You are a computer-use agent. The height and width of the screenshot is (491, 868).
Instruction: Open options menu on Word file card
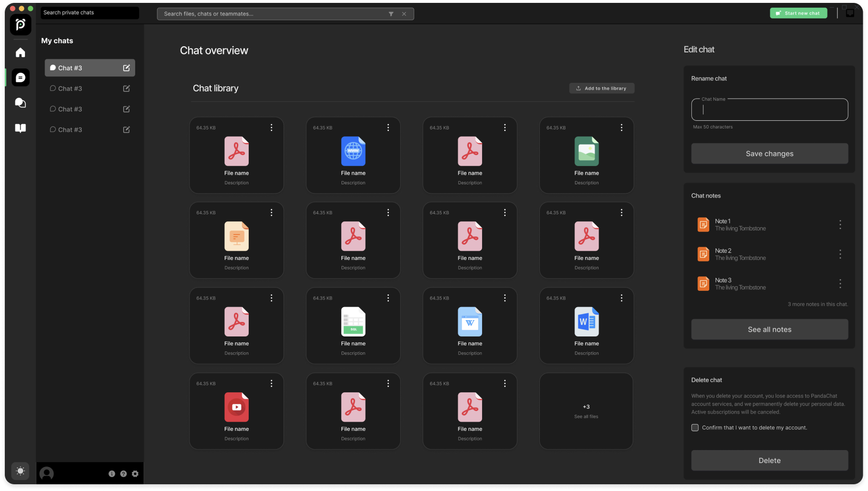[x=622, y=298]
